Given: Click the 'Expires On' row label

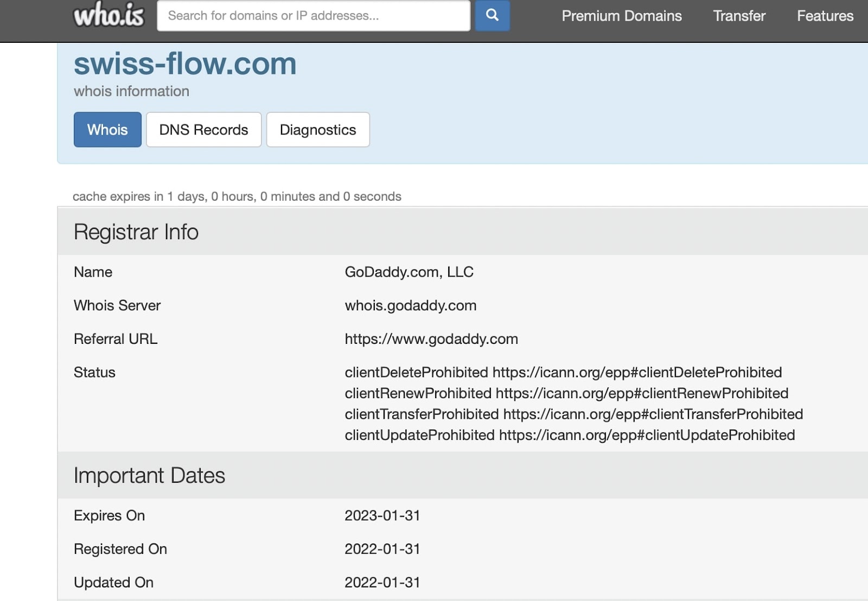Looking at the screenshot, I should tap(109, 515).
